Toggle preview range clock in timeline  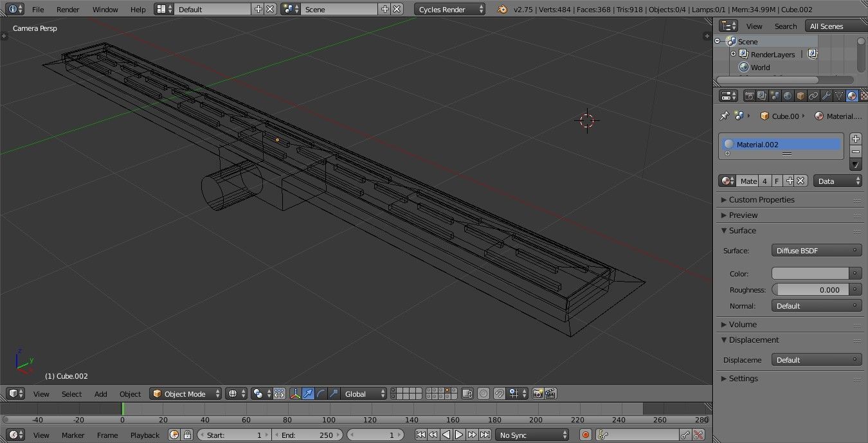(174, 435)
